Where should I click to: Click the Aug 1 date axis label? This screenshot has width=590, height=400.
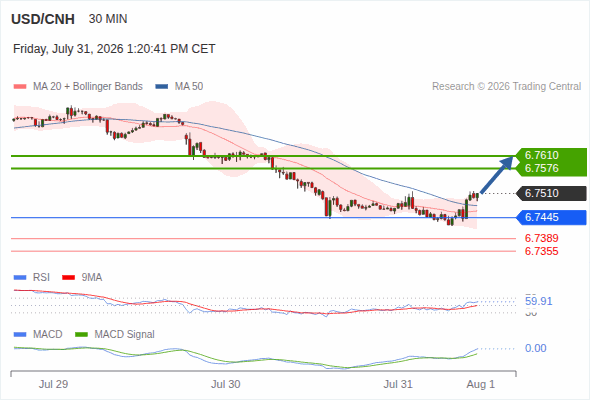[x=481, y=384]
